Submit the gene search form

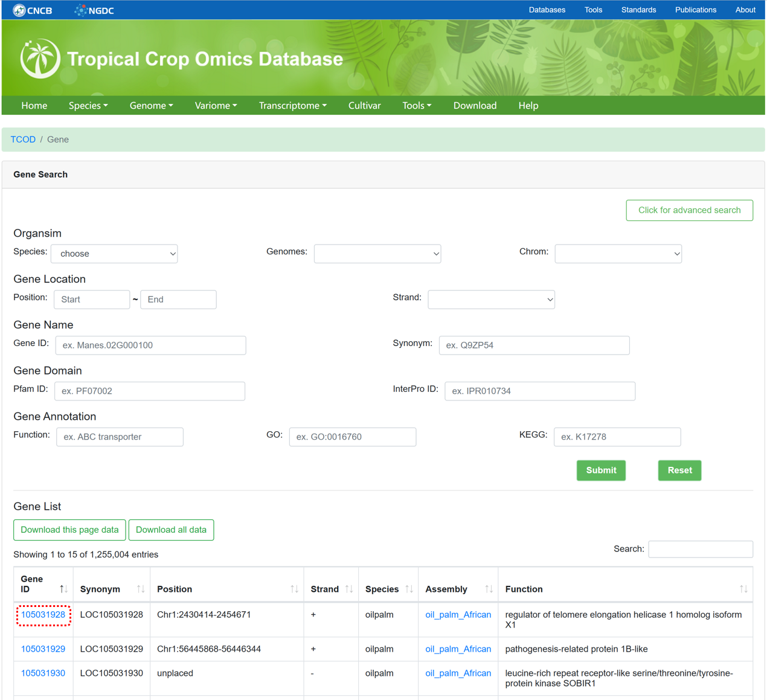601,470
